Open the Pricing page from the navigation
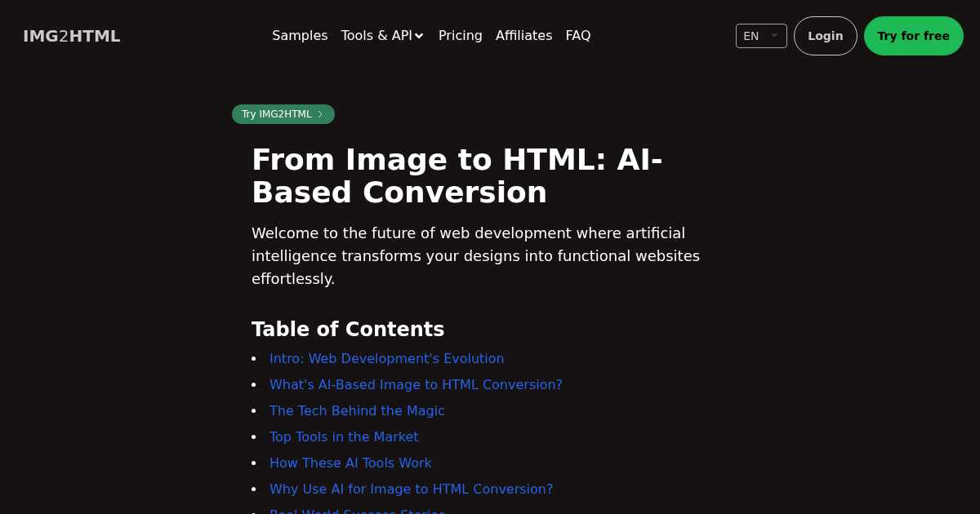Viewport: 980px width, 514px height. 460,36
